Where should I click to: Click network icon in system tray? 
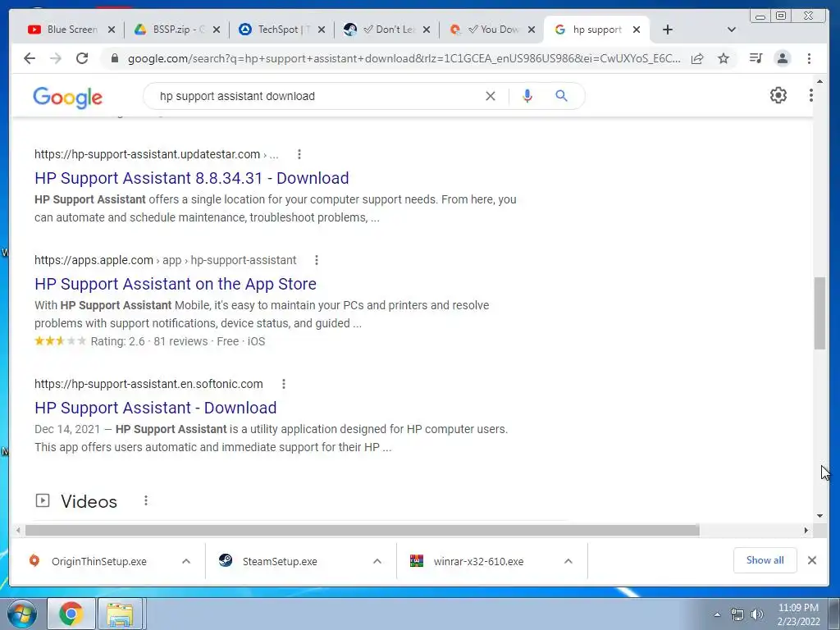(737, 614)
